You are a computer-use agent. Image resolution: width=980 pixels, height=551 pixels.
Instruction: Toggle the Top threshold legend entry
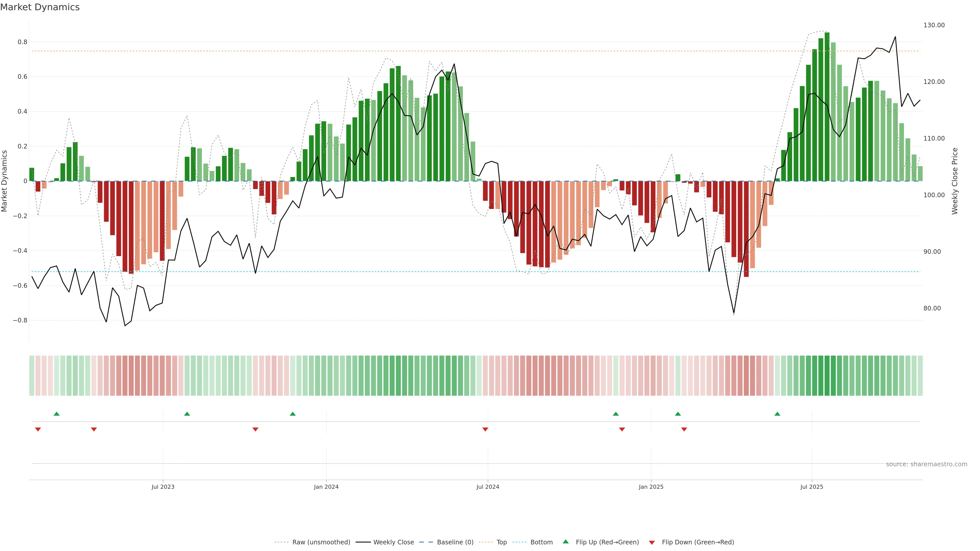pyautogui.click(x=501, y=542)
